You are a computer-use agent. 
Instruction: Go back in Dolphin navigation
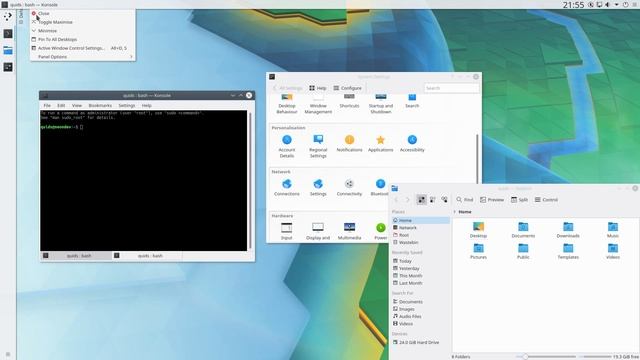point(396,200)
